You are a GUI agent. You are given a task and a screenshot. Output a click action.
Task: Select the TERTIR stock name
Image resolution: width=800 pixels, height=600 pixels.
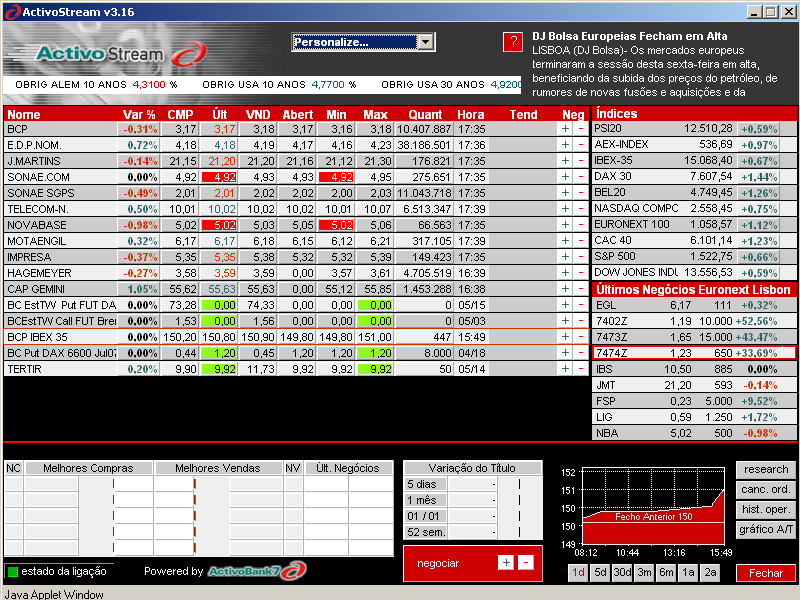pyautogui.click(x=24, y=369)
